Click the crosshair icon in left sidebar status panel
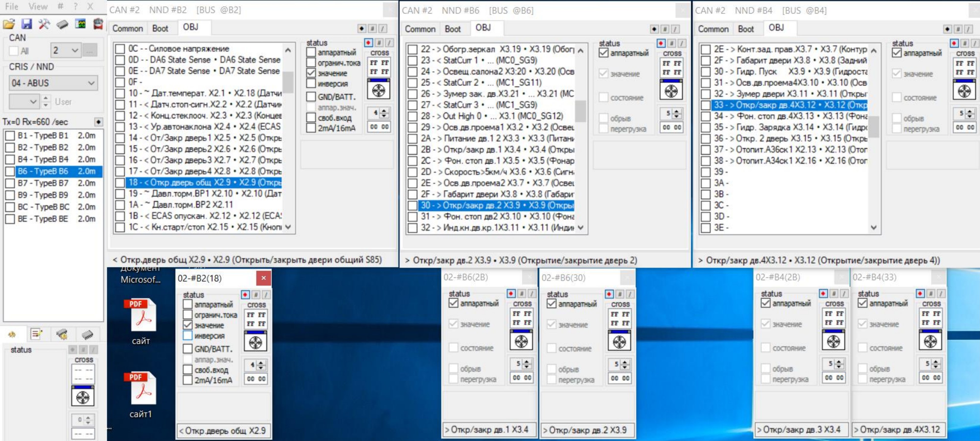980x441 pixels. (83, 396)
